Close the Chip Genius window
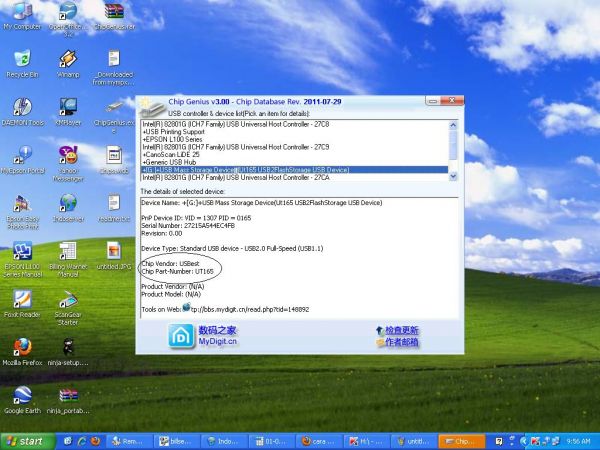Image resolution: width=600 pixels, height=450 pixels. coord(452,101)
